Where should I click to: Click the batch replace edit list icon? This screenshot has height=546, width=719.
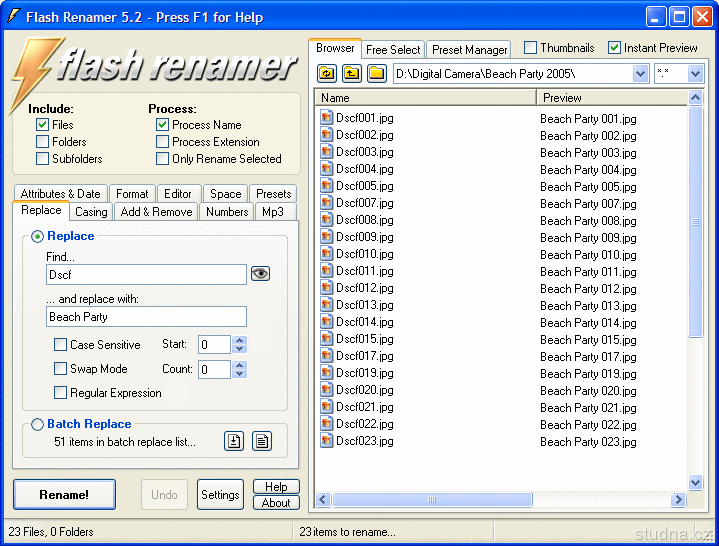click(262, 441)
